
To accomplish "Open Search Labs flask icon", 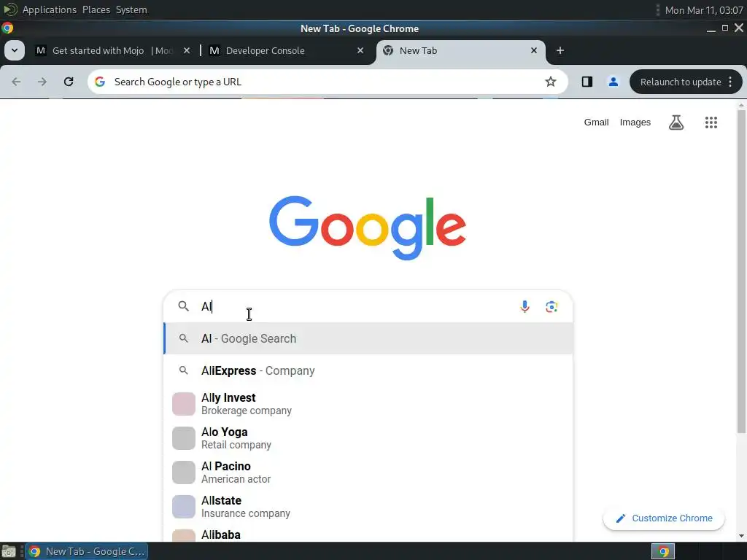I will (x=676, y=122).
